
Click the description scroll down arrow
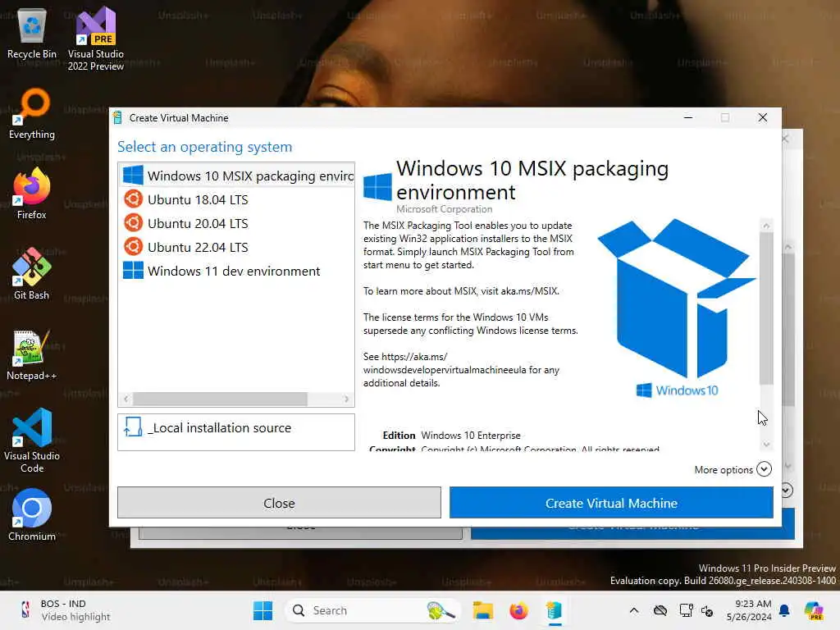[x=766, y=445]
